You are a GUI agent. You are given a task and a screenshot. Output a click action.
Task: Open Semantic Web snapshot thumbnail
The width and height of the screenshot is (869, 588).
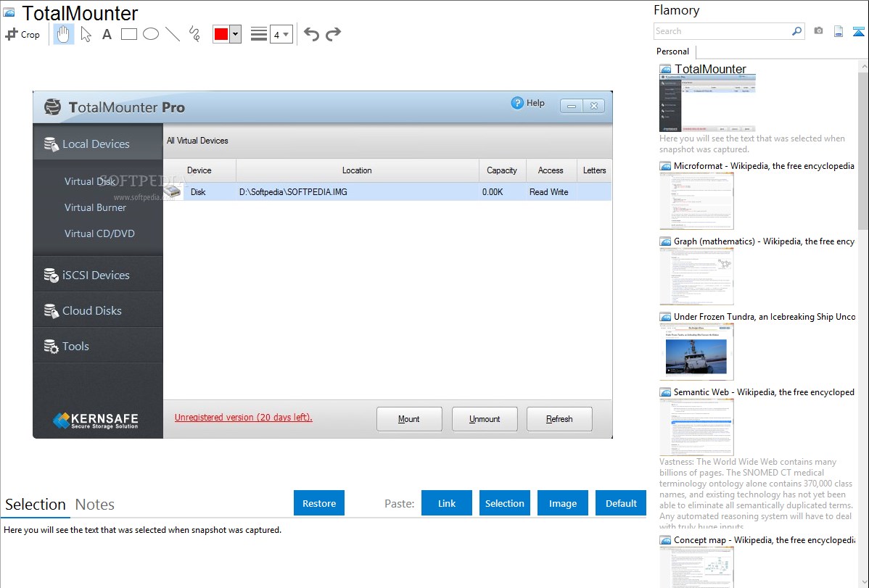pyautogui.click(x=696, y=427)
